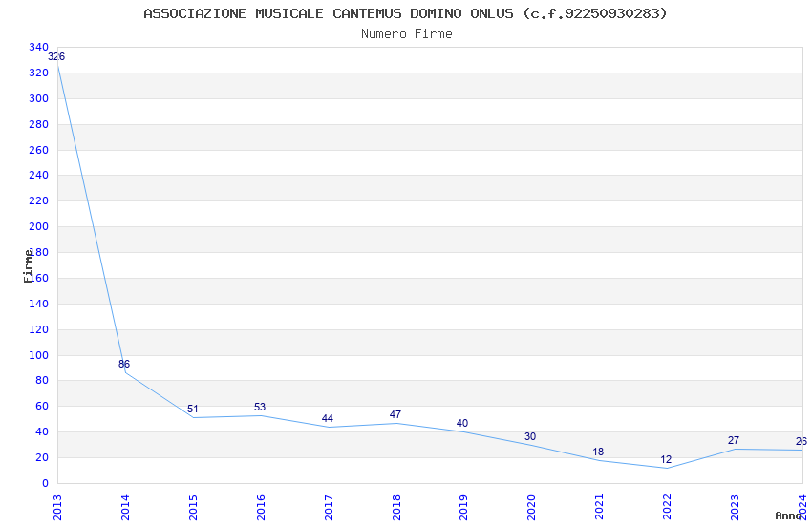The height and width of the screenshot is (525, 812).
Task: Select the data label 12 for 2022
Action: (x=666, y=459)
